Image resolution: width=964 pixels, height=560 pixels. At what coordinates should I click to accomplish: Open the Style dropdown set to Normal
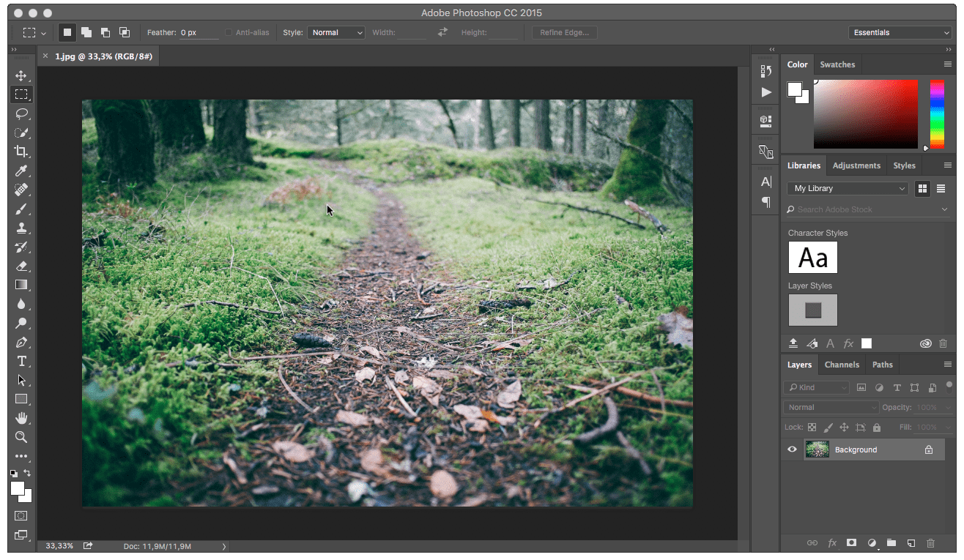(335, 32)
